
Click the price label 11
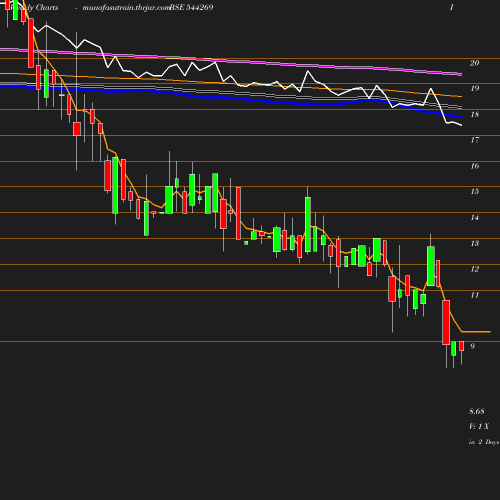tap(474, 295)
